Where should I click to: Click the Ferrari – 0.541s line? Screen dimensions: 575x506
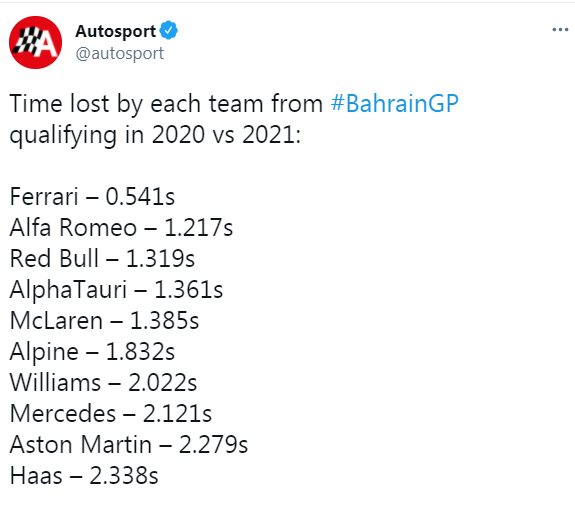pyautogui.click(x=92, y=197)
